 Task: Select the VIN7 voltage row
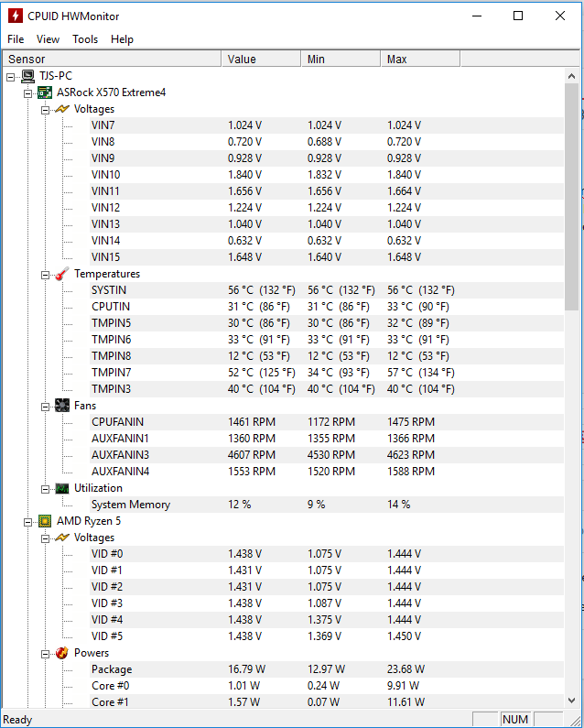(x=327, y=125)
